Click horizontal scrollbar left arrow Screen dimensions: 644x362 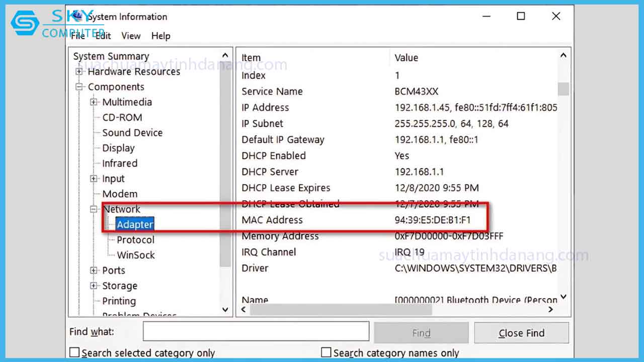[x=244, y=309]
